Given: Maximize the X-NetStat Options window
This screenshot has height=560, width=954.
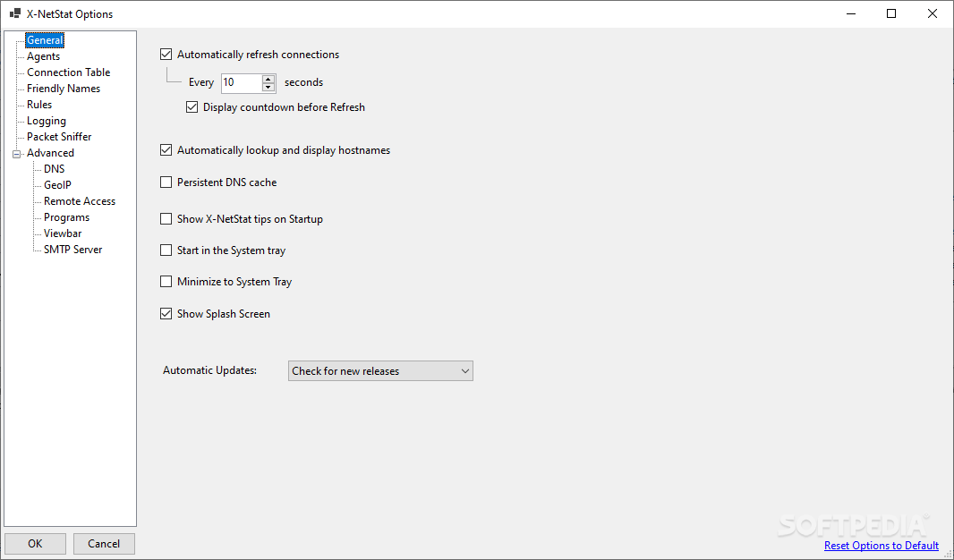Looking at the screenshot, I should pos(891,13).
